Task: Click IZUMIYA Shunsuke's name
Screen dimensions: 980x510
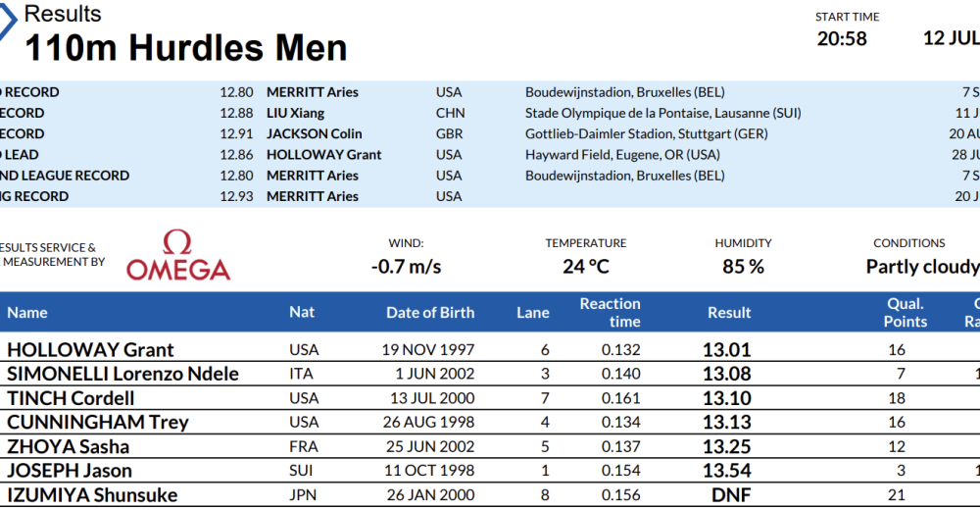Action: [92, 495]
